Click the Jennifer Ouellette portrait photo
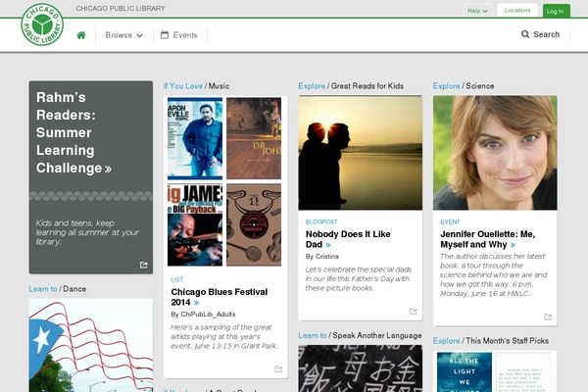The height and width of the screenshot is (392, 588). (495, 153)
